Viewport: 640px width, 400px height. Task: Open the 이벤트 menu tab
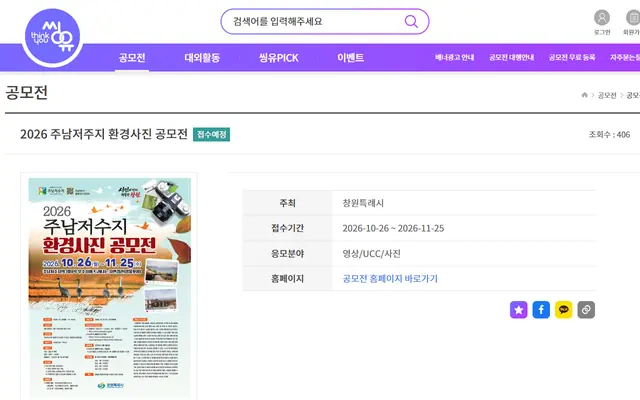(350, 58)
